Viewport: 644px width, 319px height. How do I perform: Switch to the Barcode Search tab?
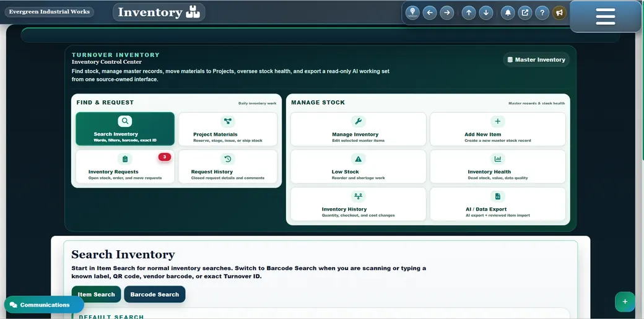(x=154, y=294)
